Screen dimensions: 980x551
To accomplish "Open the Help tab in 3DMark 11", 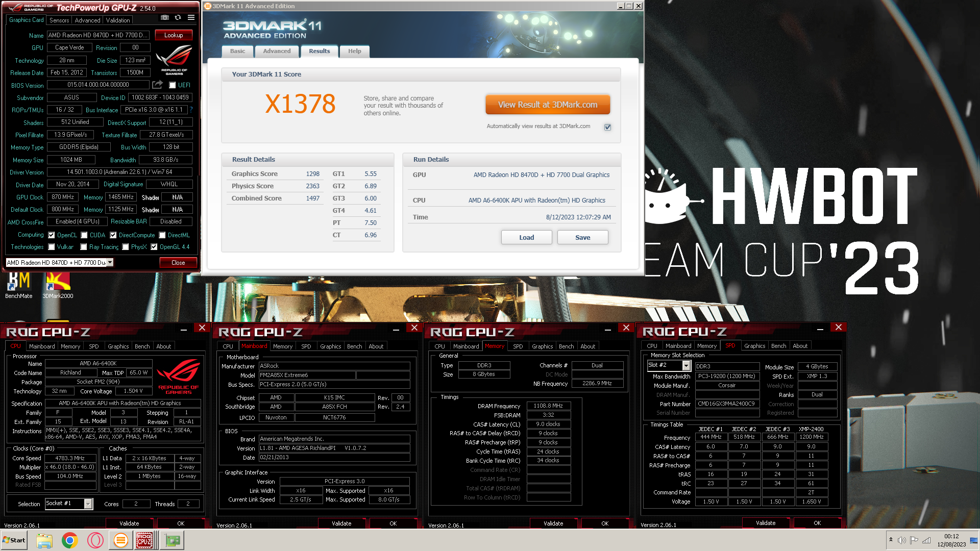I will tap(354, 51).
